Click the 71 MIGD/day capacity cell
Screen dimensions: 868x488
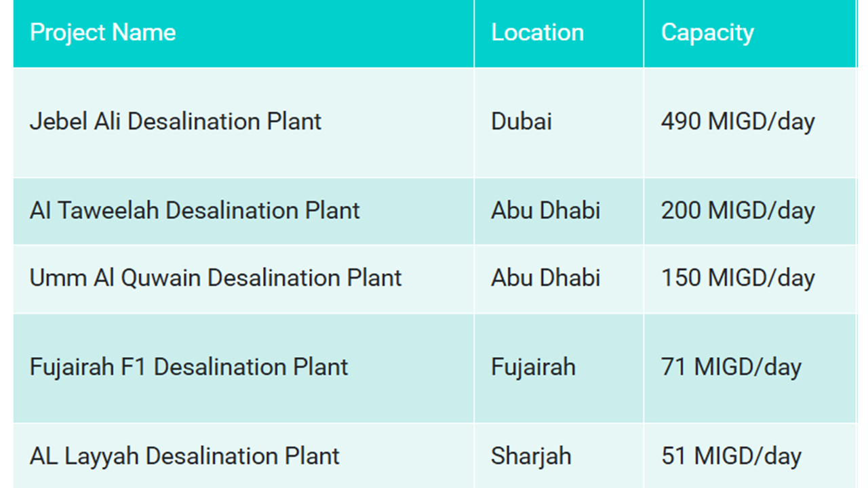731,367
